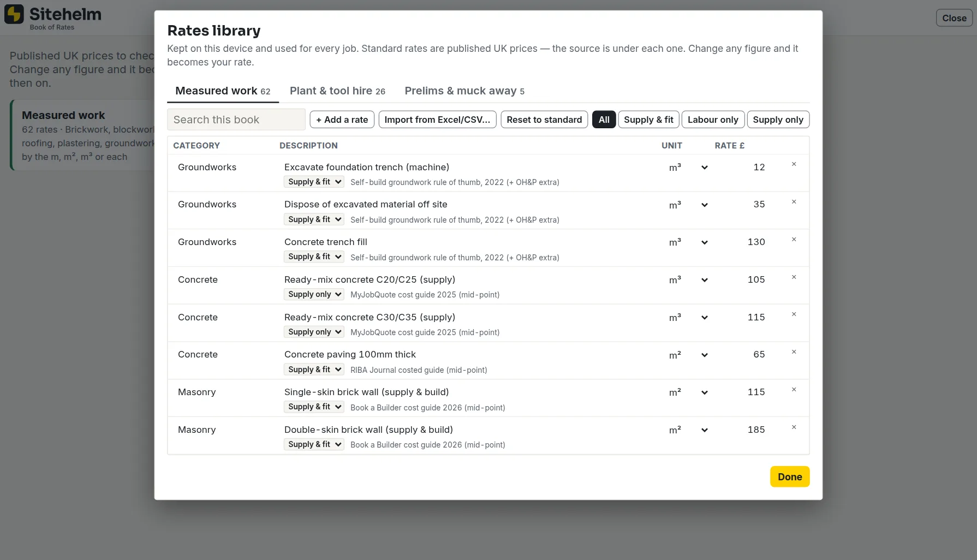
Task: Click the Search this book field
Action: pyautogui.click(x=236, y=120)
